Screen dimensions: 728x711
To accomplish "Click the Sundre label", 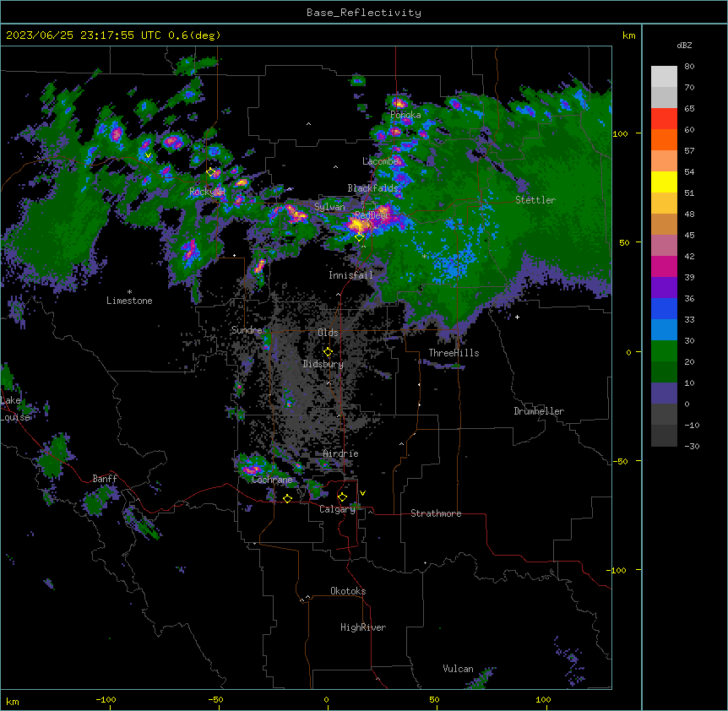I will (247, 330).
